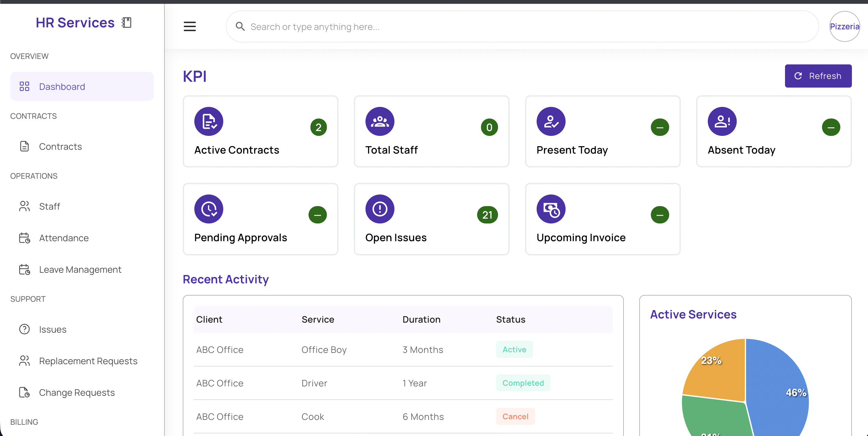Click the Status column header
Viewport: 868px width, 436px height.
511,319
